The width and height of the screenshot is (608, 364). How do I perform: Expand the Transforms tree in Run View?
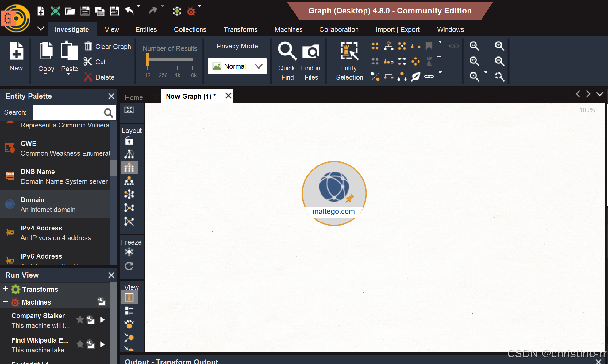tap(6, 289)
